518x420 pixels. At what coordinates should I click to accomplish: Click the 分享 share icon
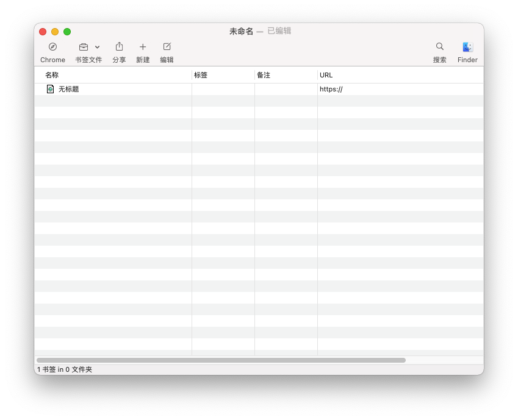[119, 46]
